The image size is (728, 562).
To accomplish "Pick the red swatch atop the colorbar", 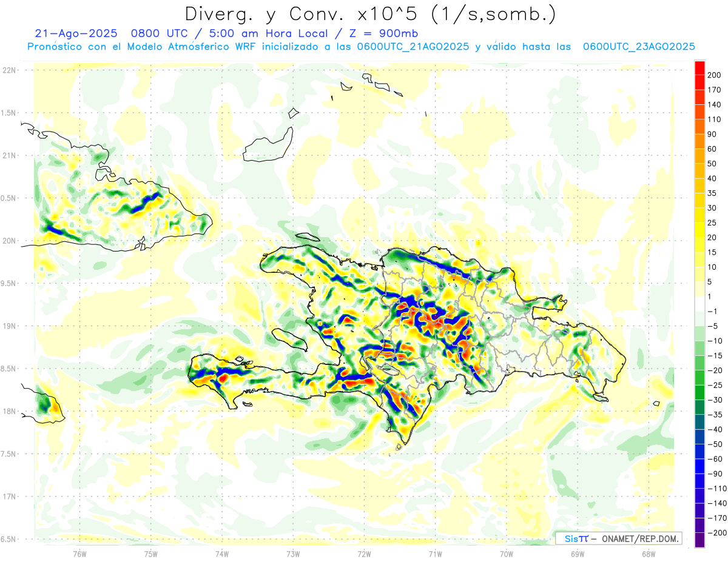I will 699,68.
